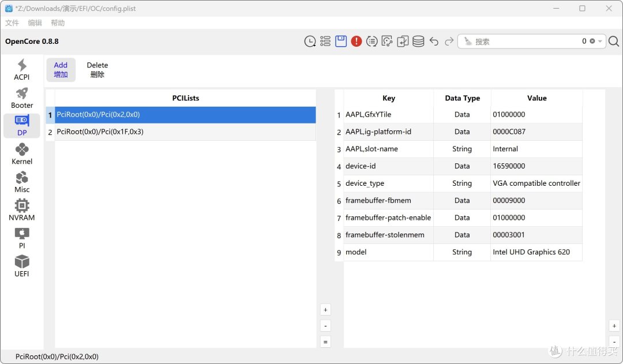
Task: Select the AAPL,ig-platform-id key cell
Action: click(389, 132)
